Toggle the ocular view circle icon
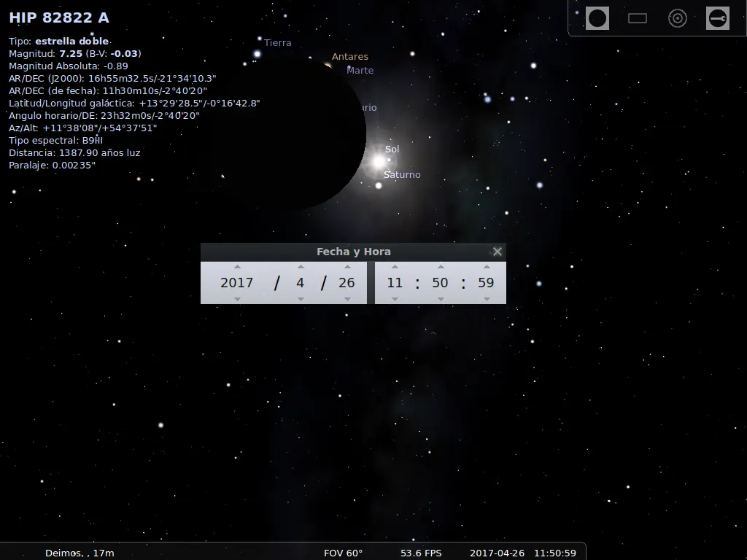The width and height of the screenshot is (747, 560). [597, 18]
